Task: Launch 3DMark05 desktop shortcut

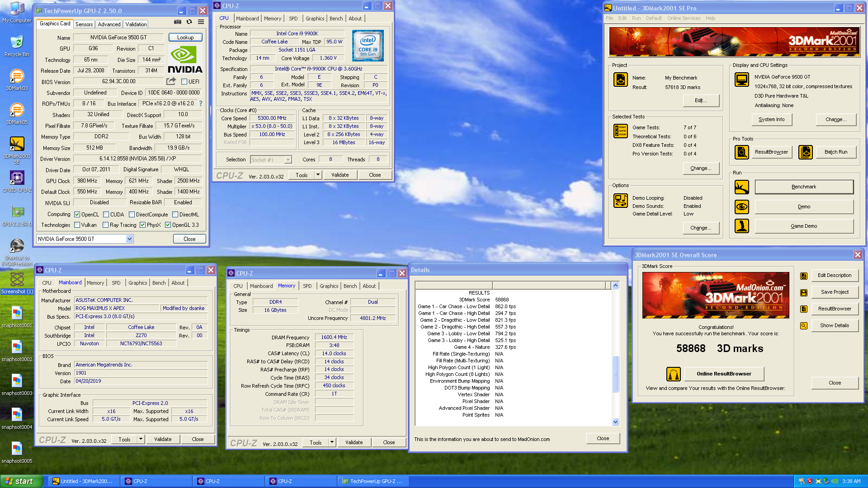Action: [17, 113]
